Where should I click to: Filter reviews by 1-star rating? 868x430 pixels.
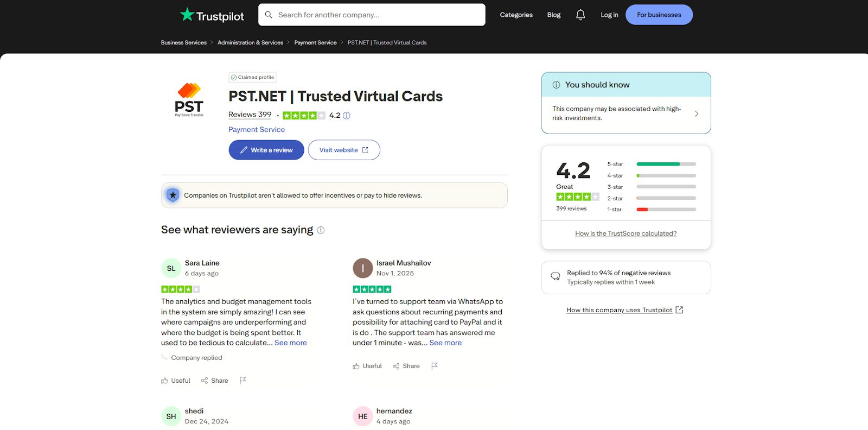(x=651, y=210)
